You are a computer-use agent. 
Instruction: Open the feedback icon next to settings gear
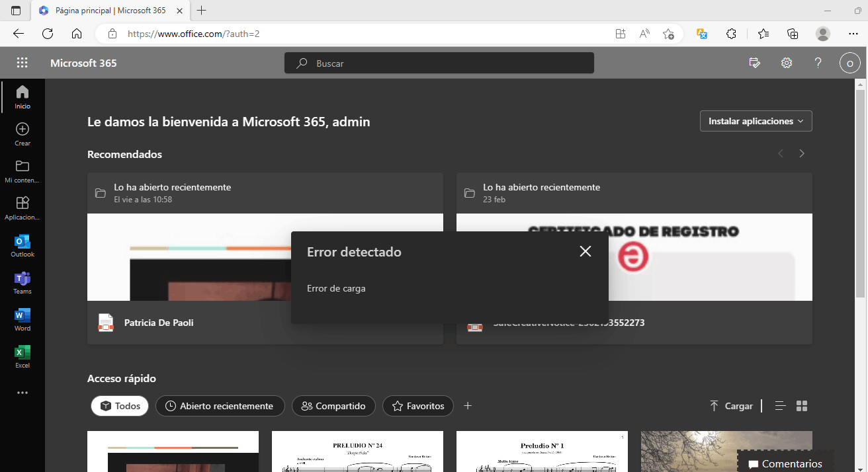coord(754,63)
